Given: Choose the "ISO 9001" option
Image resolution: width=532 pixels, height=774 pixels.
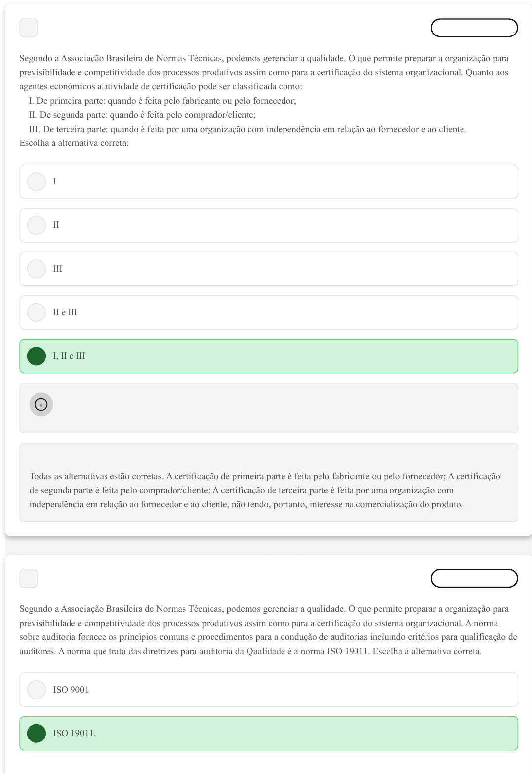Looking at the screenshot, I should click(x=36, y=690).
